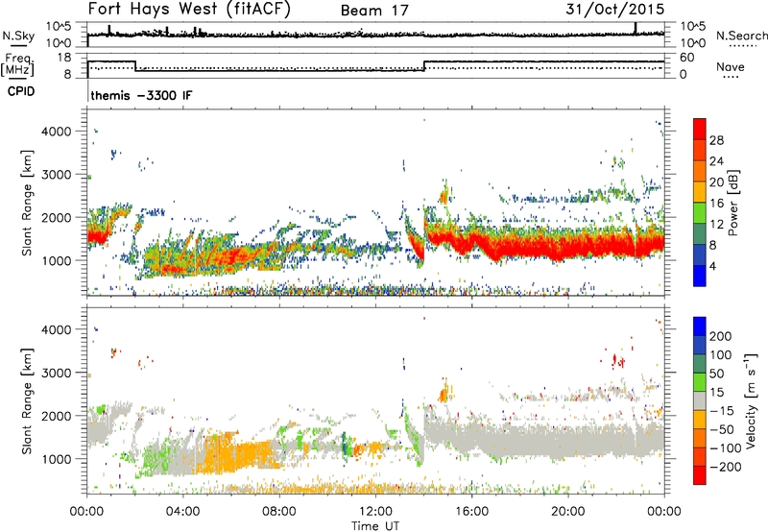
Task: Click the date "31/Oct/2015"
Action: [614, 10]
